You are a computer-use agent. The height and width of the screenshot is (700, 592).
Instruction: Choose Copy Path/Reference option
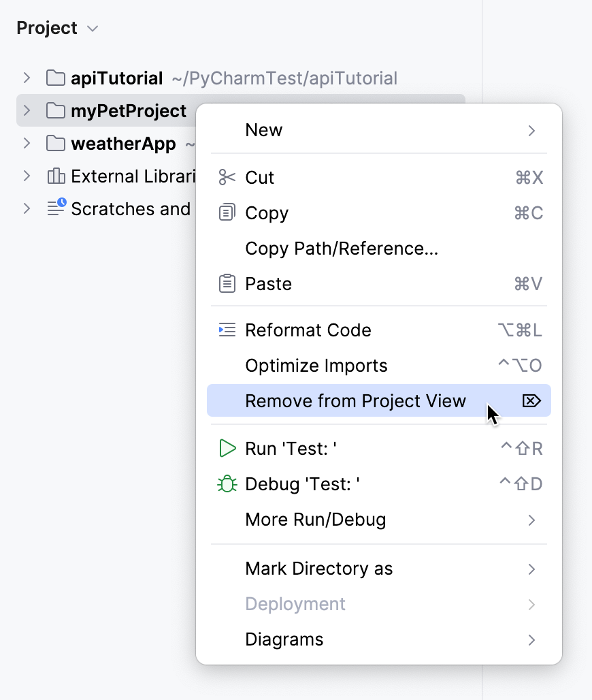(x=342, y=248)
